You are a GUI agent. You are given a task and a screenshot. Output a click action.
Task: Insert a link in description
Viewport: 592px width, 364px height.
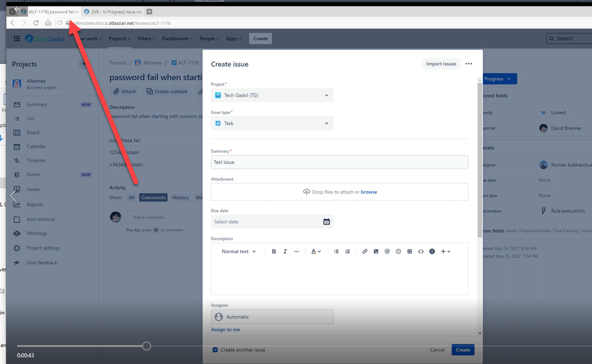click(364, 252)
